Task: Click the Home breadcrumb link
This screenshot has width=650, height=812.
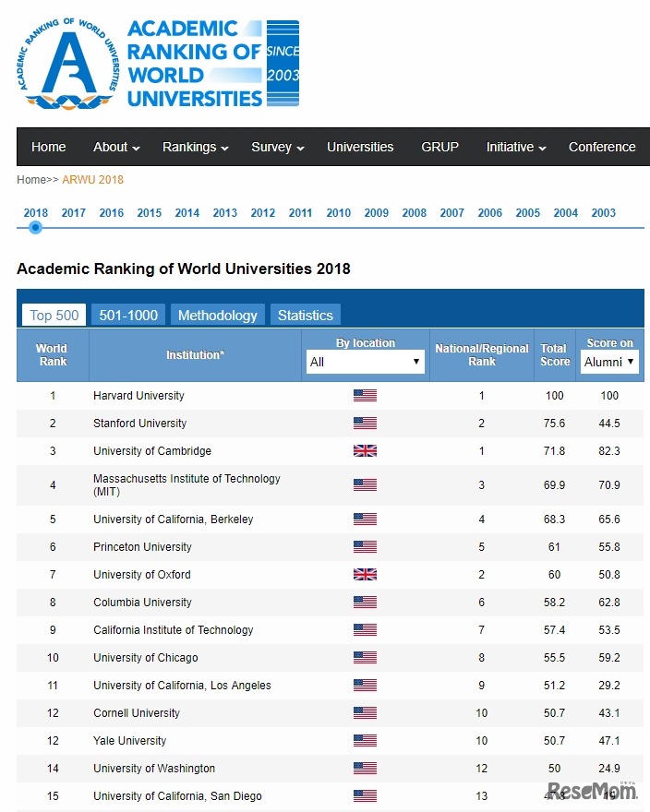Action: coord(31,180)
